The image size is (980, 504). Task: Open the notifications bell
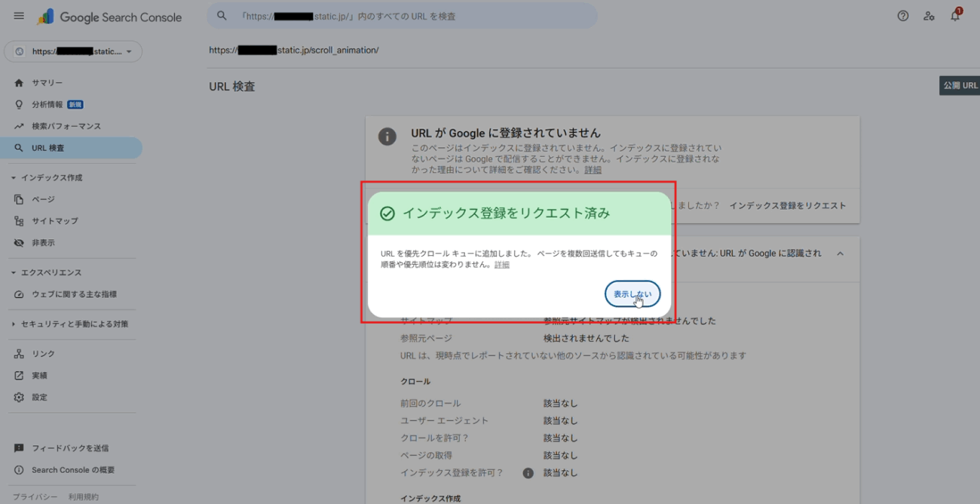[x=955, y=16]
